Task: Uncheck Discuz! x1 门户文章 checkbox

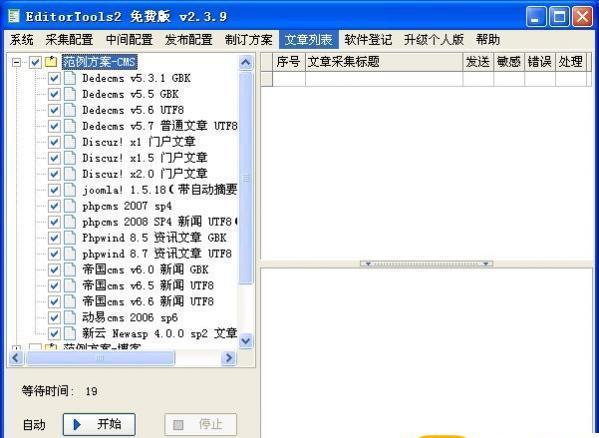Action: 54,142
